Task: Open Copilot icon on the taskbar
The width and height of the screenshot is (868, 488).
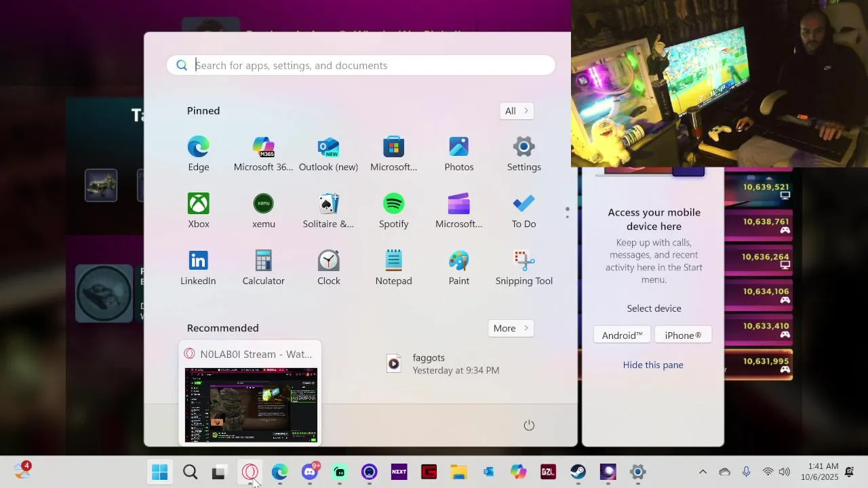Action: pyautogui.click(x=518, y=472)
